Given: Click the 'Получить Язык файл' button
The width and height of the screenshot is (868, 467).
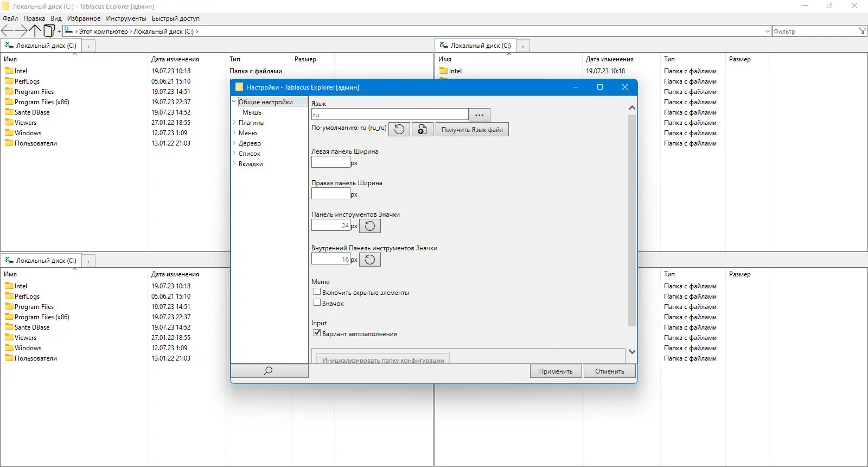Looking at the screenshot, I should coord(472,129).
